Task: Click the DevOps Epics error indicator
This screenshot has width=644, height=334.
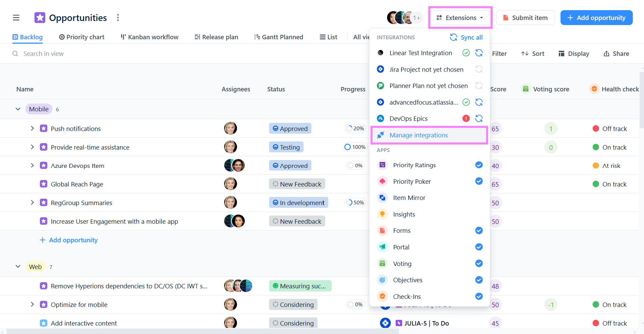Action: 466,118
